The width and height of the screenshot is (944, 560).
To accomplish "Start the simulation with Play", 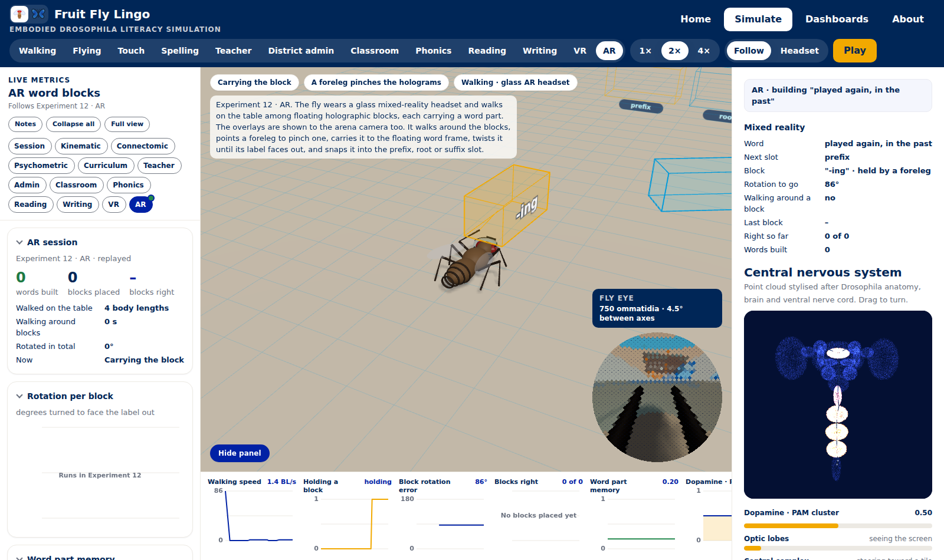I will [854, 51].
